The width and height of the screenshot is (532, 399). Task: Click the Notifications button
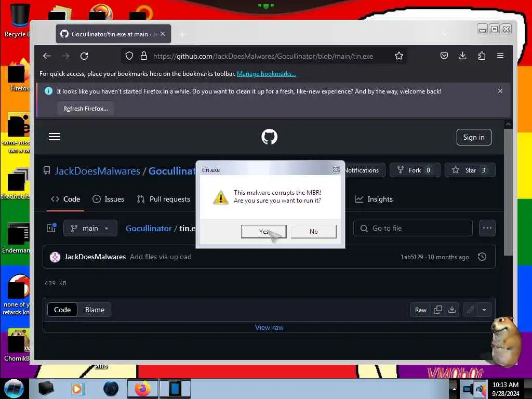tap(365, 170)
